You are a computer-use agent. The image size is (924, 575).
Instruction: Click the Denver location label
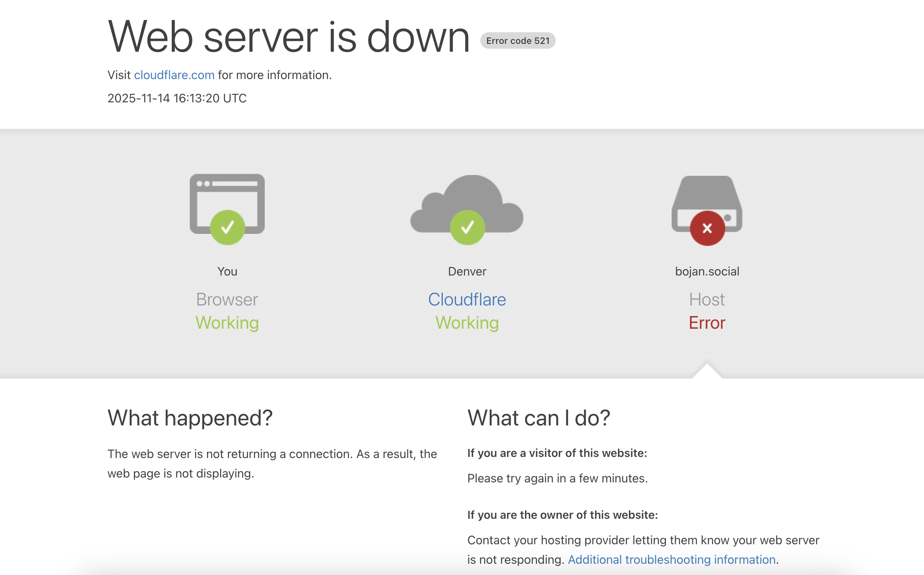point(467,271)
